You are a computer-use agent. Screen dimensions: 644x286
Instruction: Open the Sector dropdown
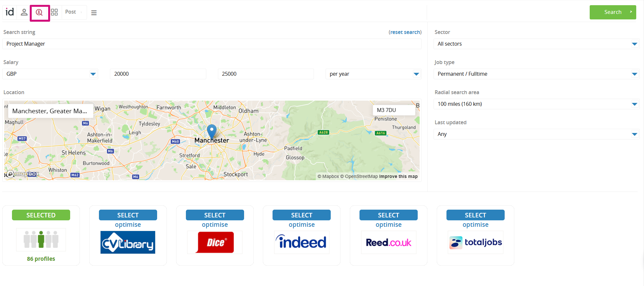(x=536, y=44)
